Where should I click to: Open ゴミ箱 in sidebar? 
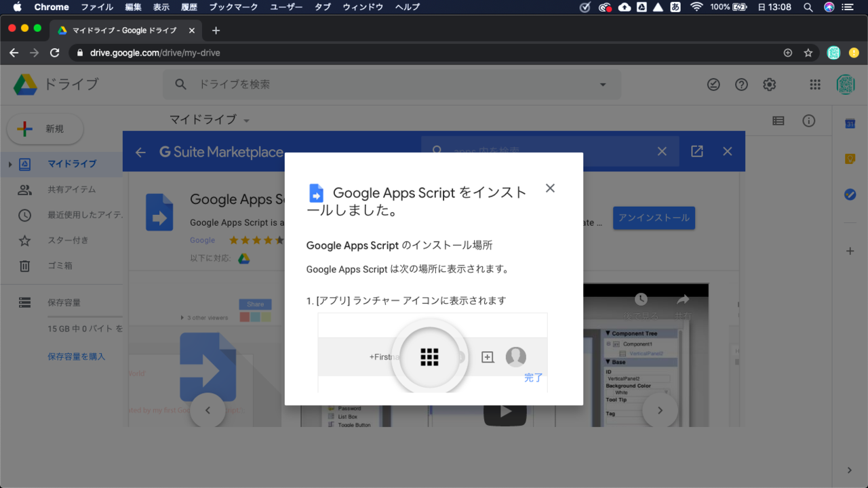(60, 266)
